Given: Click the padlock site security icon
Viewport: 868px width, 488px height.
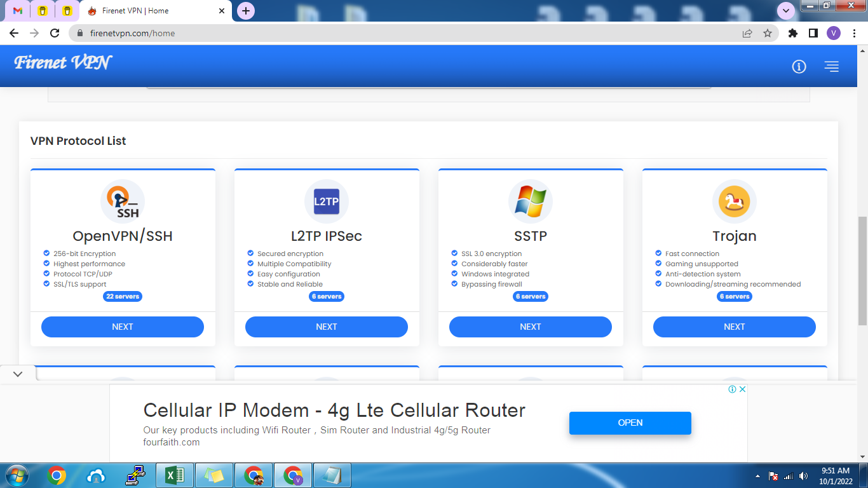Looking at the screenshot, I should click(x=80, y=33).
